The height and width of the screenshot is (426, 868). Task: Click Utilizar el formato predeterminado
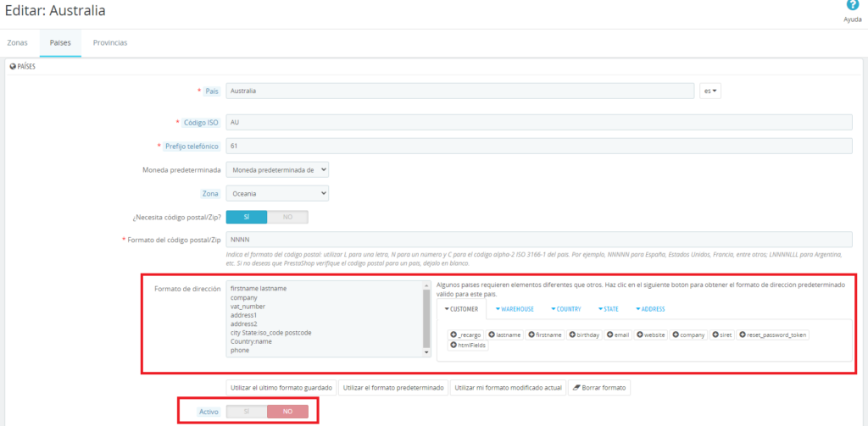pos(393,388)
